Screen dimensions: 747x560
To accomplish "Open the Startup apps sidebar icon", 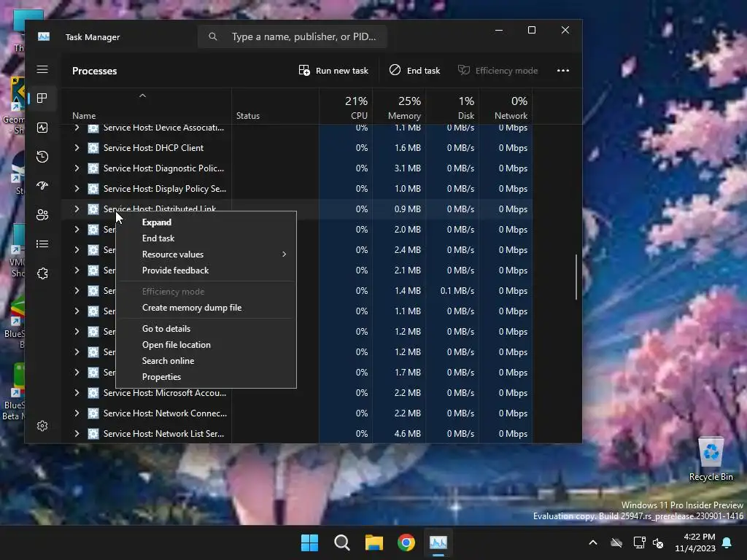I will (x=42, y=186).
